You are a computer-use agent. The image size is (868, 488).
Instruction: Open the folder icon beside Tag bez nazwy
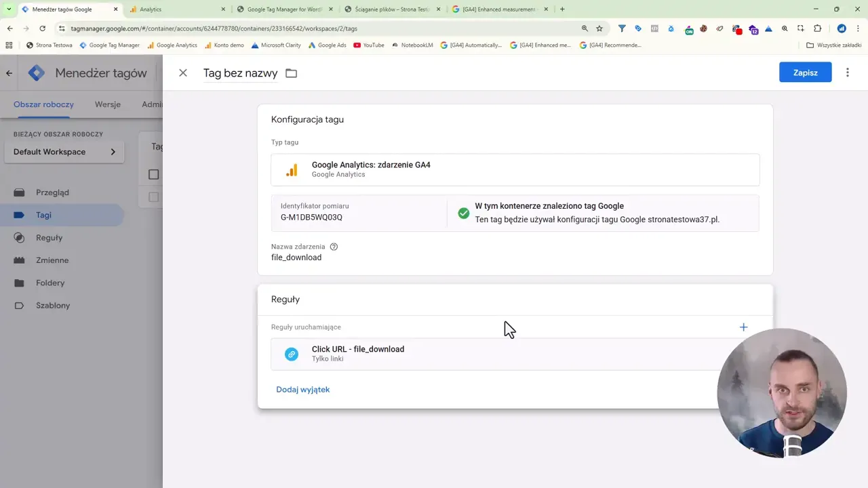coord(292,73)
